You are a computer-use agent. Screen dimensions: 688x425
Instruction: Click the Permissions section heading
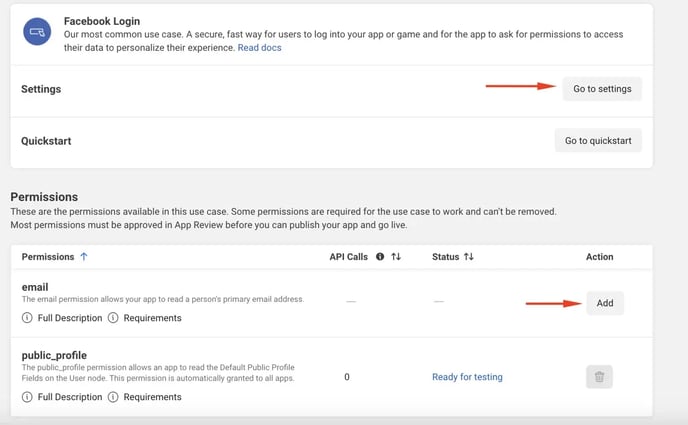point(44,196)
